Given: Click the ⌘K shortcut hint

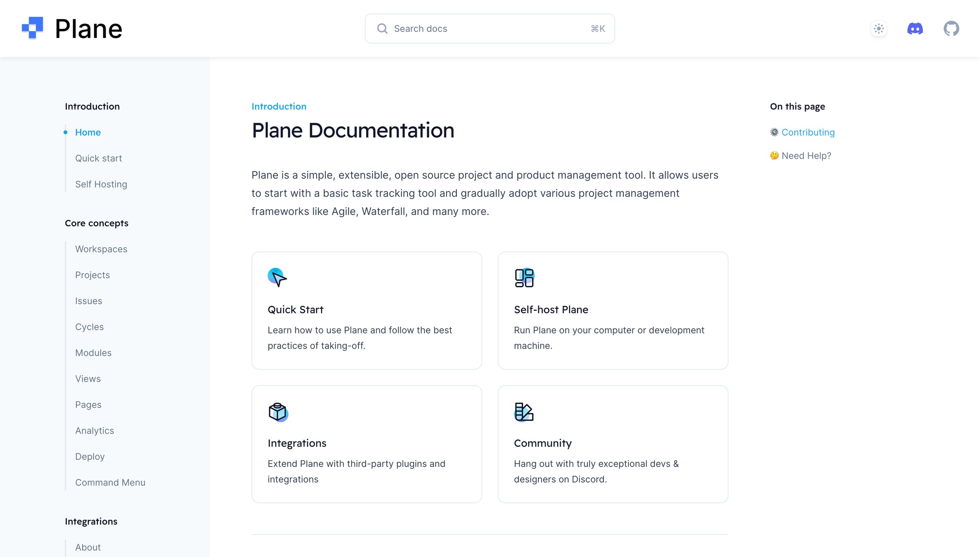Looking at the screenshot, I should pos(598,29).
